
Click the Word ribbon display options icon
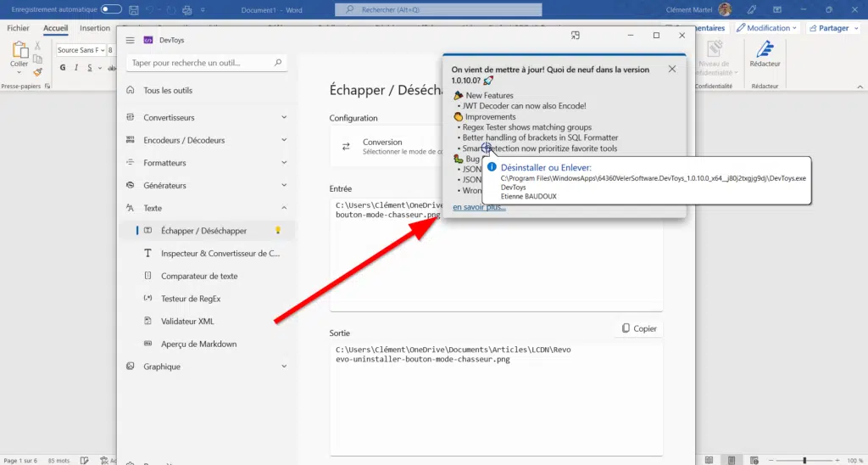(777, 10)
